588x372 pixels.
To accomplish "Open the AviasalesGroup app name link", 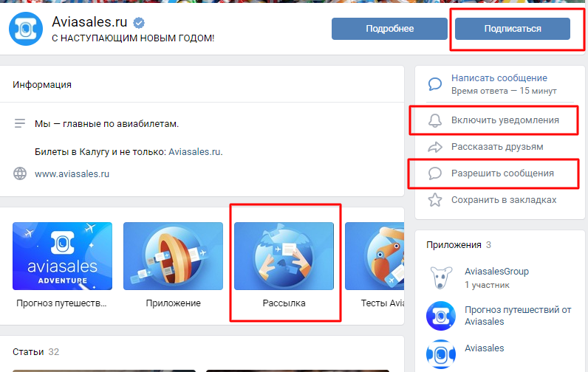I will [496, 271].
